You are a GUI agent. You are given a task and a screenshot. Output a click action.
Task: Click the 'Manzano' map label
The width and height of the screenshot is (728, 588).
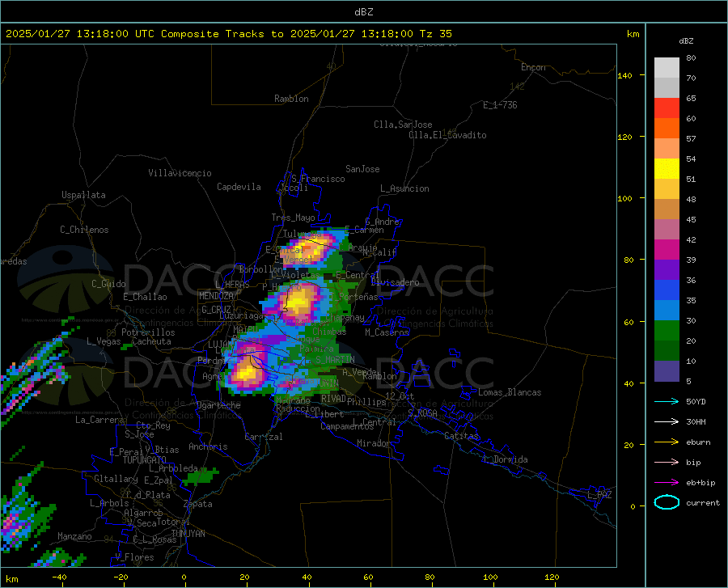click(74, 536)
